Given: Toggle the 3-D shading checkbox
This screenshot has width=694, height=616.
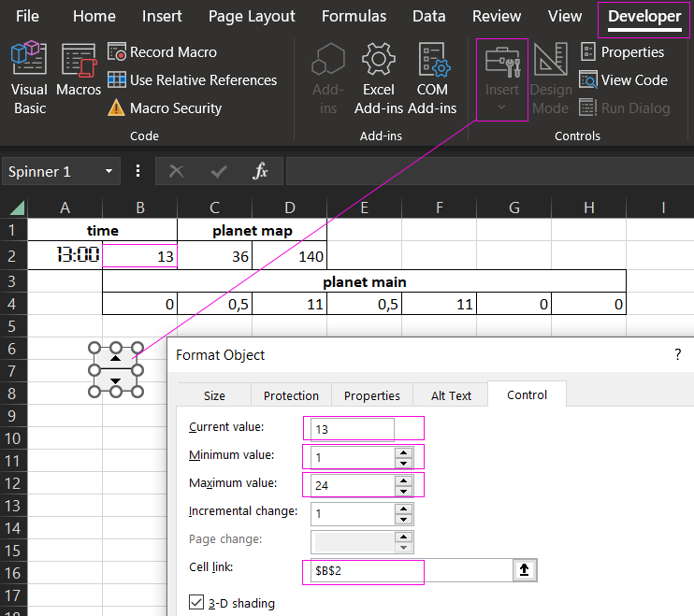Looking at the screenshot, I should click(x=195, y=603).
